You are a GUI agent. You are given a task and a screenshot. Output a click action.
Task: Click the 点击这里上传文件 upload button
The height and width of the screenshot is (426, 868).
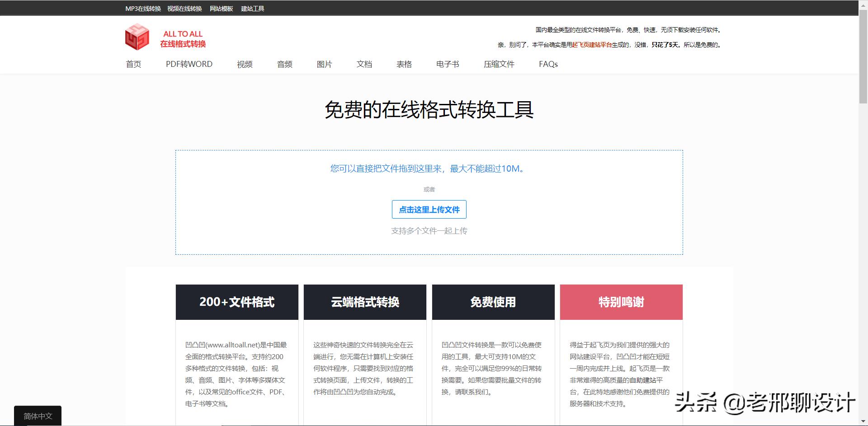pyautogui.click(x=429, y=209)
